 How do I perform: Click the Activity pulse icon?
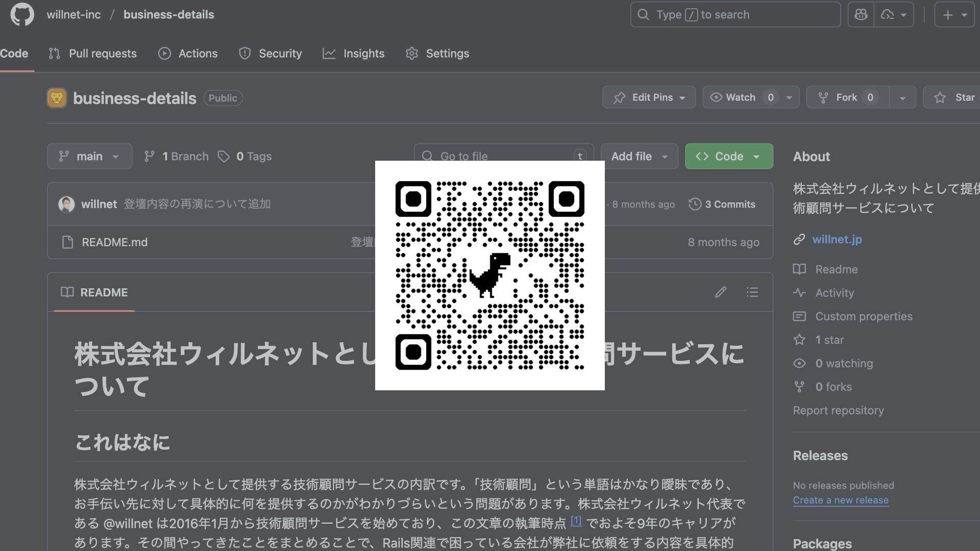coord(799,293)
